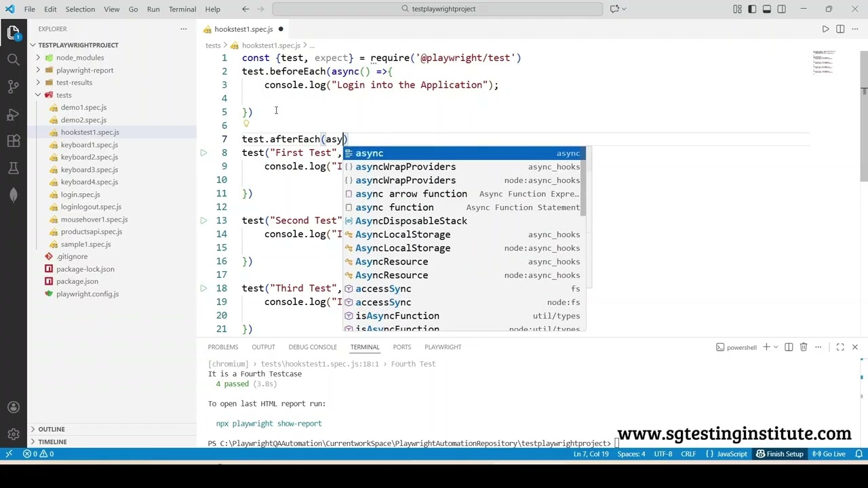Click the Split Terminal icon
Viewport: 868px width, 488px height.
coord(789,347)
